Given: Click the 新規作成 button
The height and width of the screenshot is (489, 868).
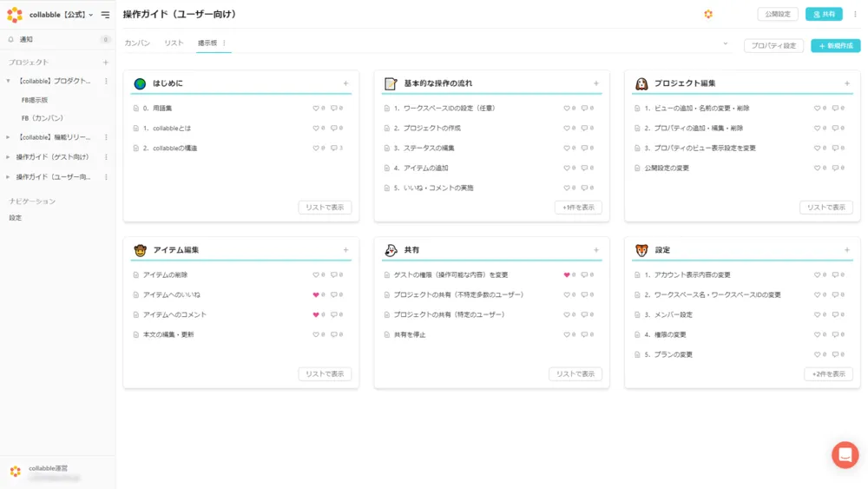Looking at the screenshot, I should coord(835,46).
